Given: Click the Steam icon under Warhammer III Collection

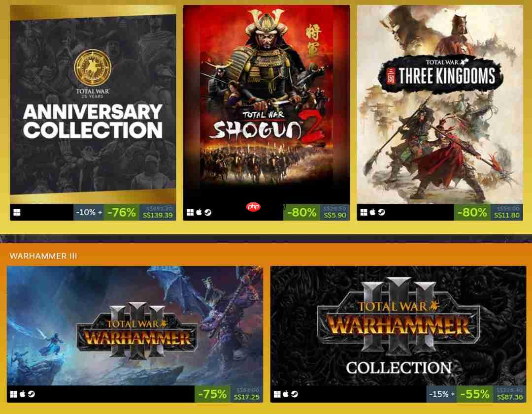Looking at the screenshot, I should (295, 394).
